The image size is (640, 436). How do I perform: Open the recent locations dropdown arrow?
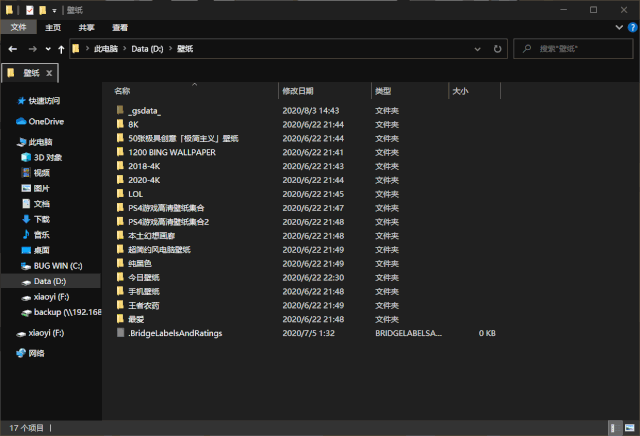pos(49,49)
